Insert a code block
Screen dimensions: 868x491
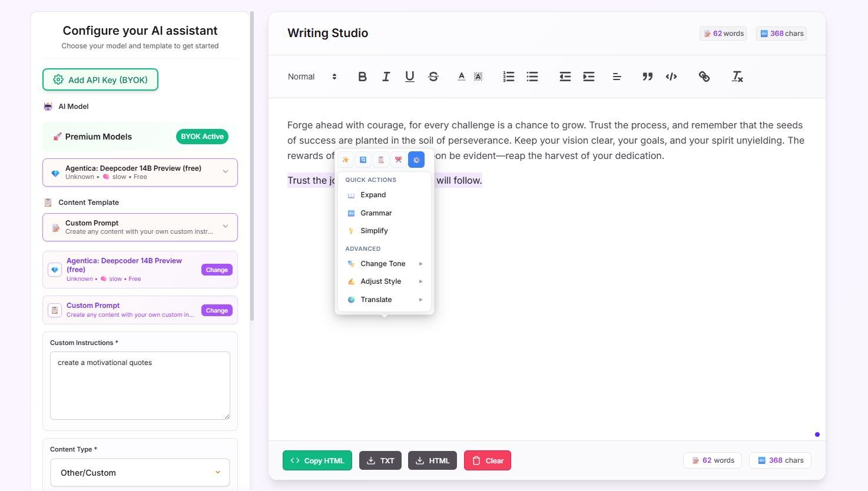tap(671, 77)
